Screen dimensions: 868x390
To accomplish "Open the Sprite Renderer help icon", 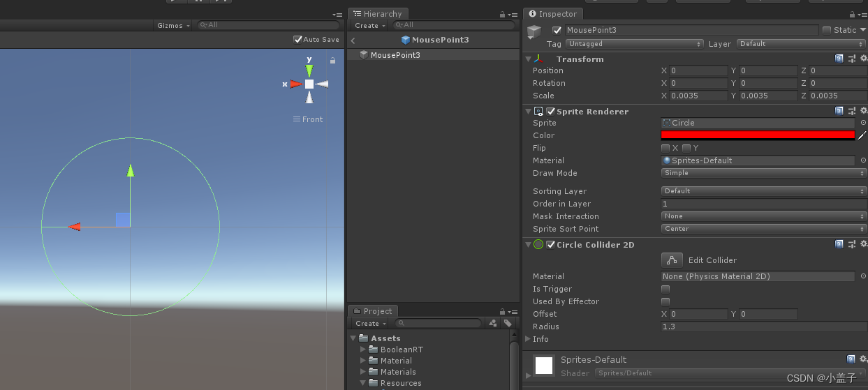I will (839, 111).
